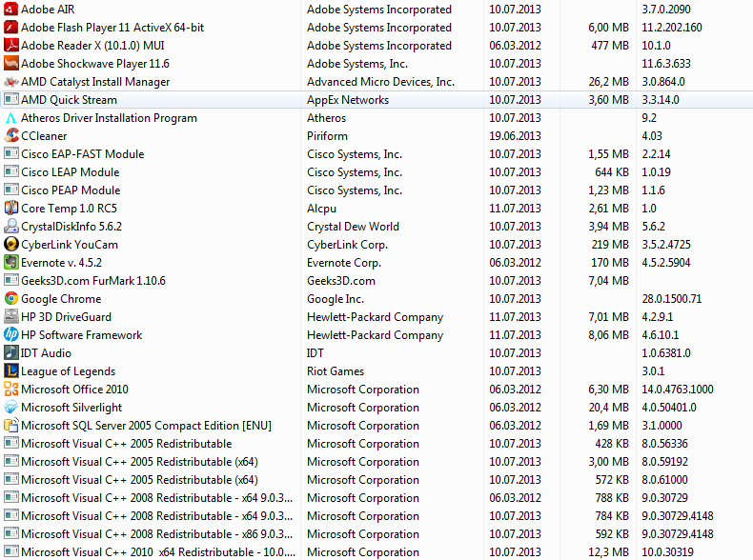Viewport: 753px width, 560px height.
Task: Click the size value 26,2 MB
Action: [608, 82]
